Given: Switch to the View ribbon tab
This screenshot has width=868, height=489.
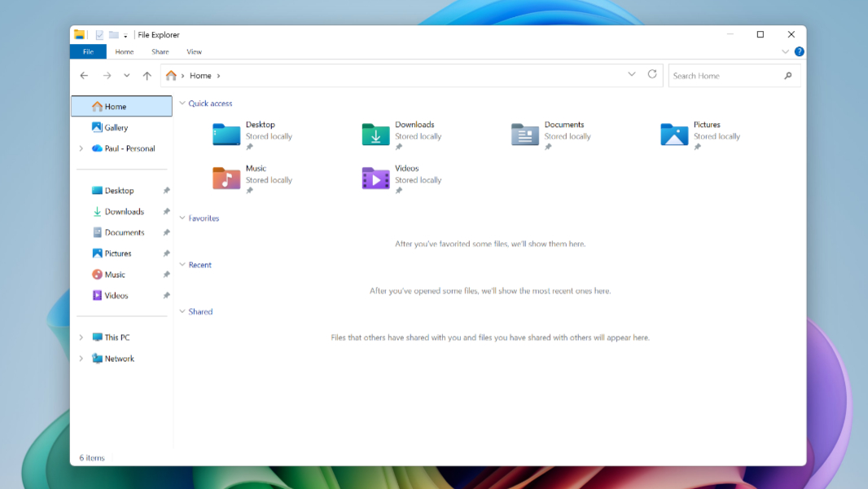Looking at the screenshot, I should [194, 51].
